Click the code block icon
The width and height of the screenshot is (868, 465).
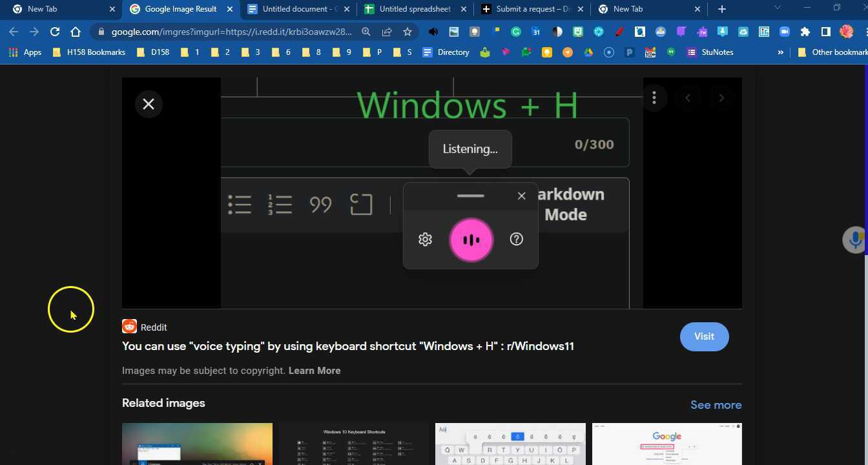click(x=360, y=204)
